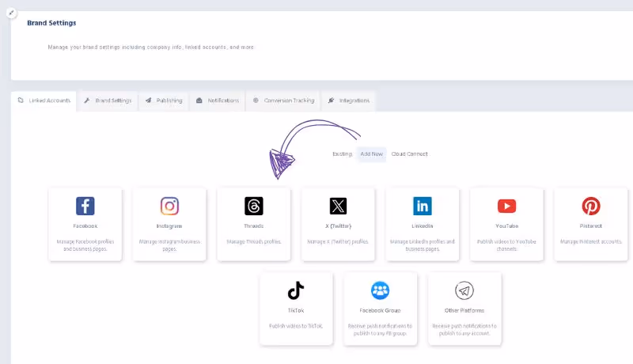The height and width of the screenshot is (364, 633).
Task: Go to the Notifications tab
Action: coord(218,100)
